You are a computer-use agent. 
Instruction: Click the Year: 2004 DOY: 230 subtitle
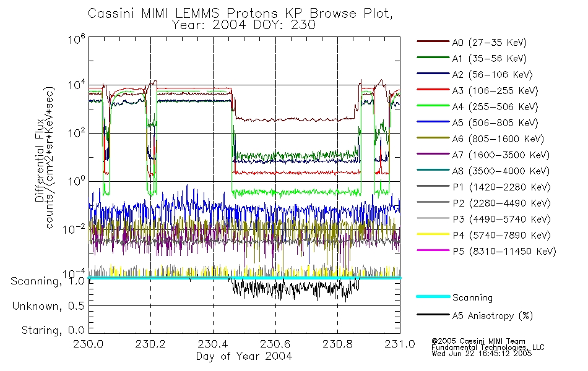click(243, 25)
